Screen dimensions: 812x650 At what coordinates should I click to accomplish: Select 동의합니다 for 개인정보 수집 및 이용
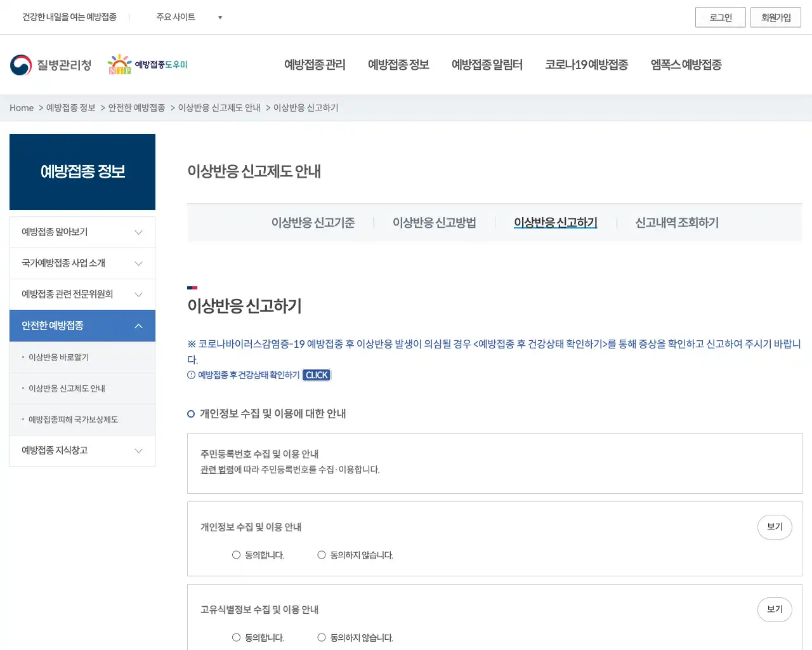tap(236, 555)
